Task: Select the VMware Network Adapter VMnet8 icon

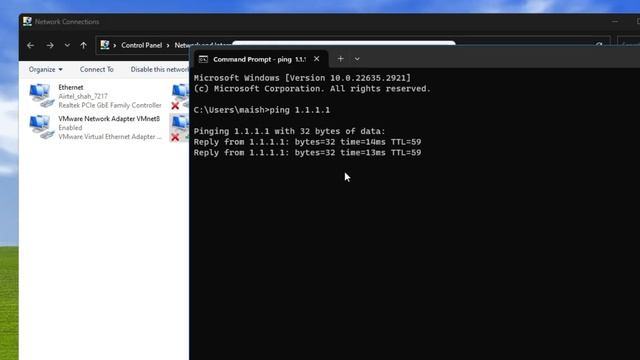Action: click(42, 127)
